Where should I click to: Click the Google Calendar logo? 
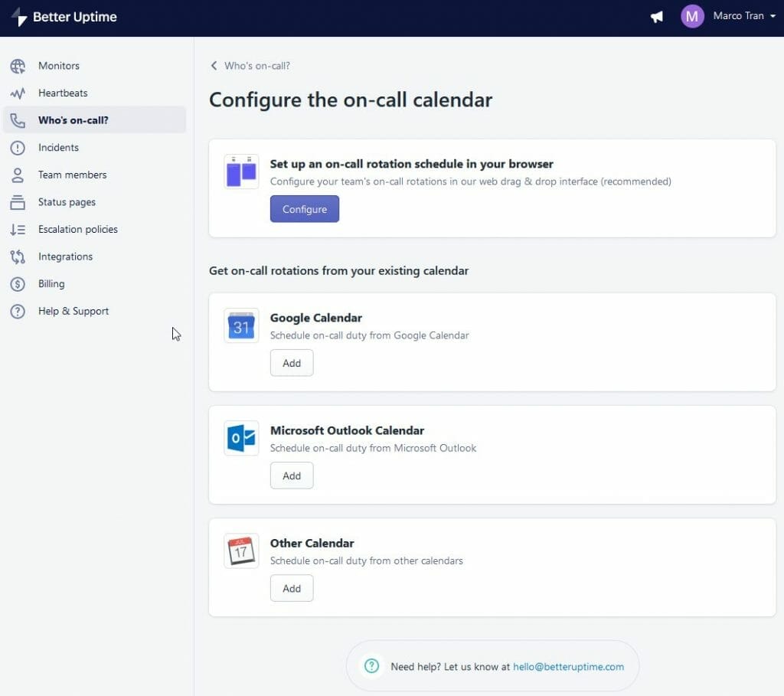[x=241, y=325]
